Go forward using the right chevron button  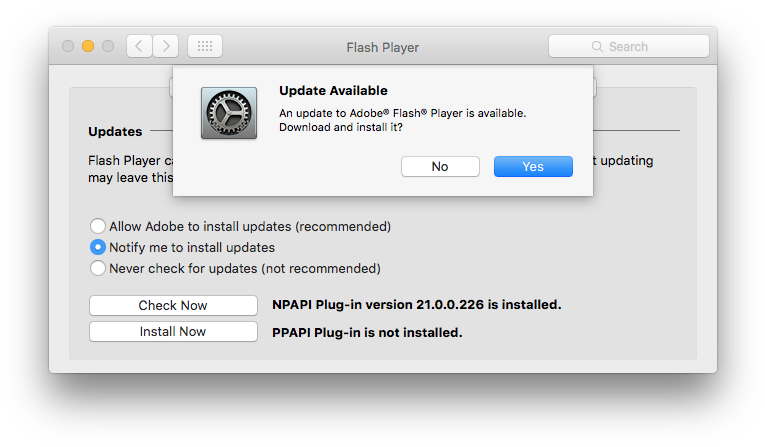[166, 46]
